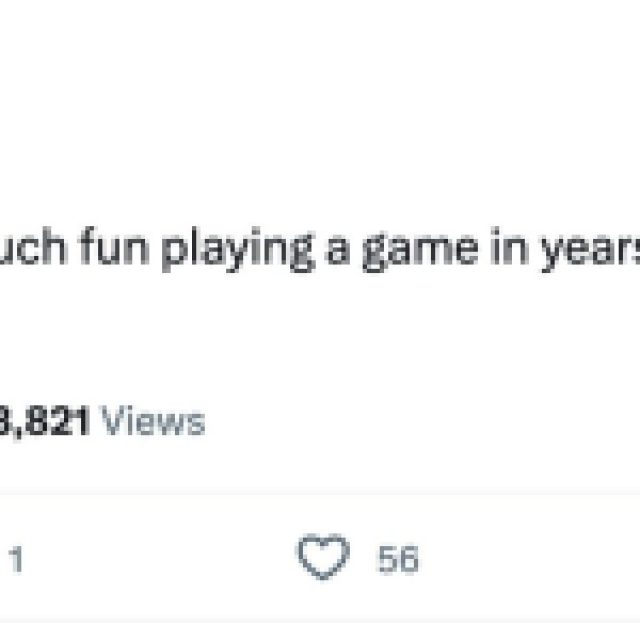Click the divider line below the Views row
The image size is (640, 640).
coord(320,492)
